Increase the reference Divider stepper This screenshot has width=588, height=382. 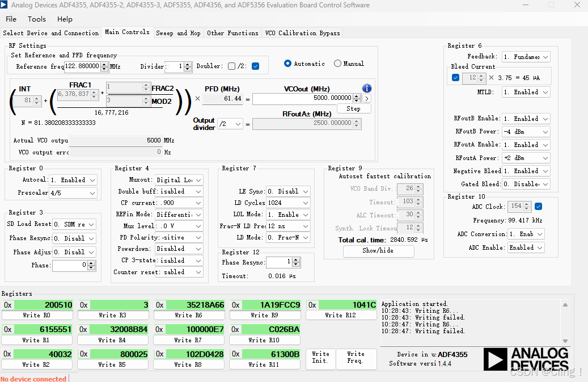188,65
